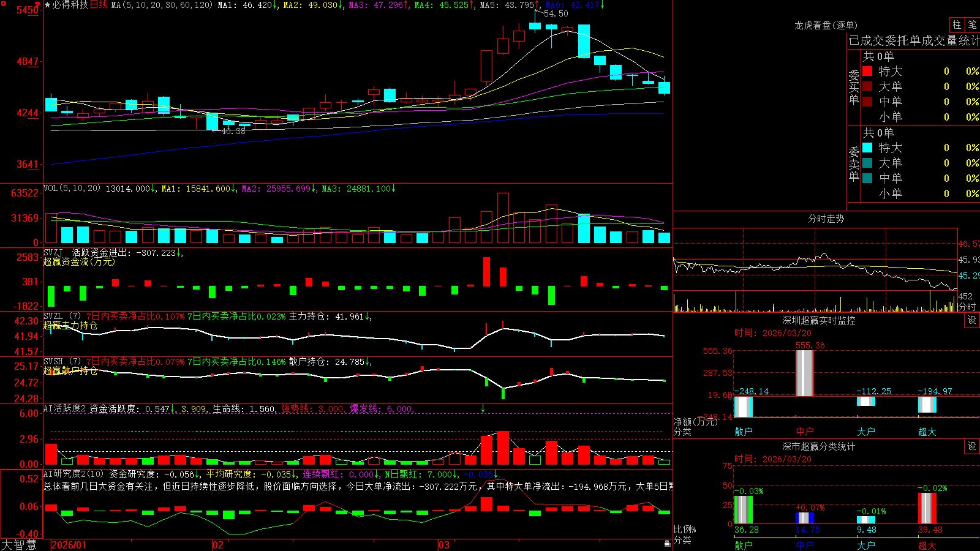Click the 40.38 low price marker
The image size is (980, 551).
(x=233, y=131)
